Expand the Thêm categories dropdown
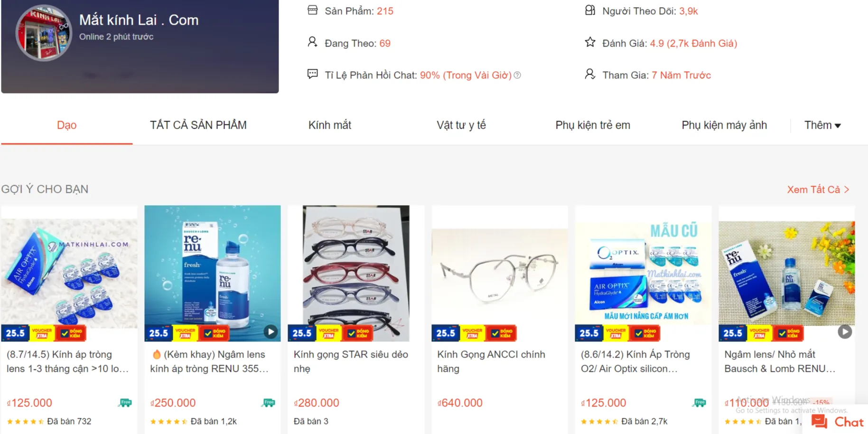 click(x=822, y=125)
